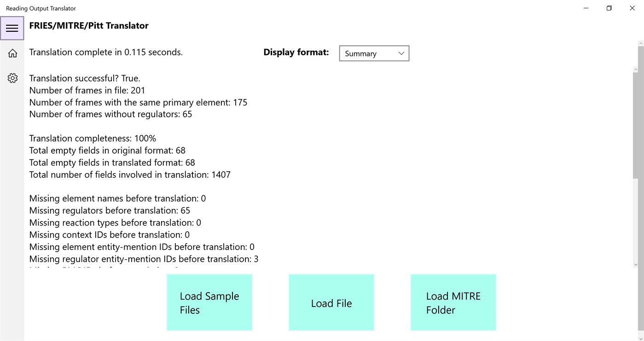Image resolution: width=644 pixels, height=341 pixels.
Task: Click 'Number of frames without regulators: 65'
Action: pyautogui.click(x=110, y=114)
